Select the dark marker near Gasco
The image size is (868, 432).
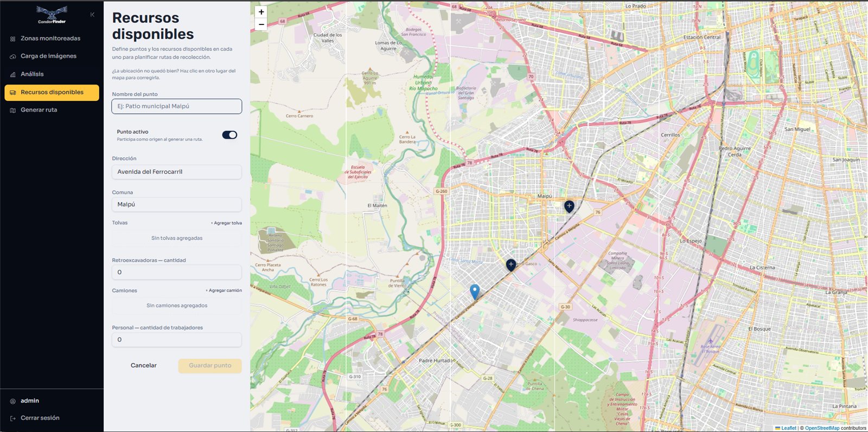510,265
